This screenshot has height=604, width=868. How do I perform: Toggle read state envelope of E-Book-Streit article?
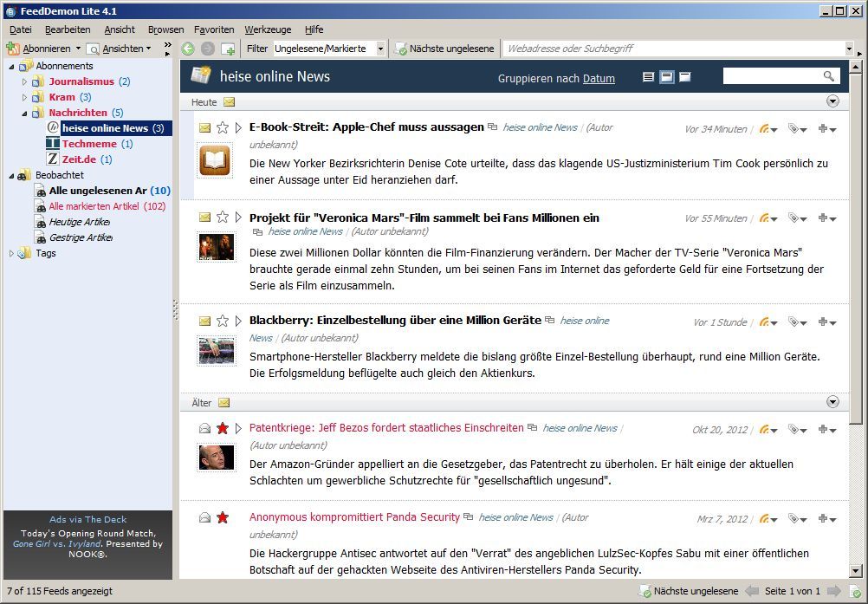click(204, 128)
